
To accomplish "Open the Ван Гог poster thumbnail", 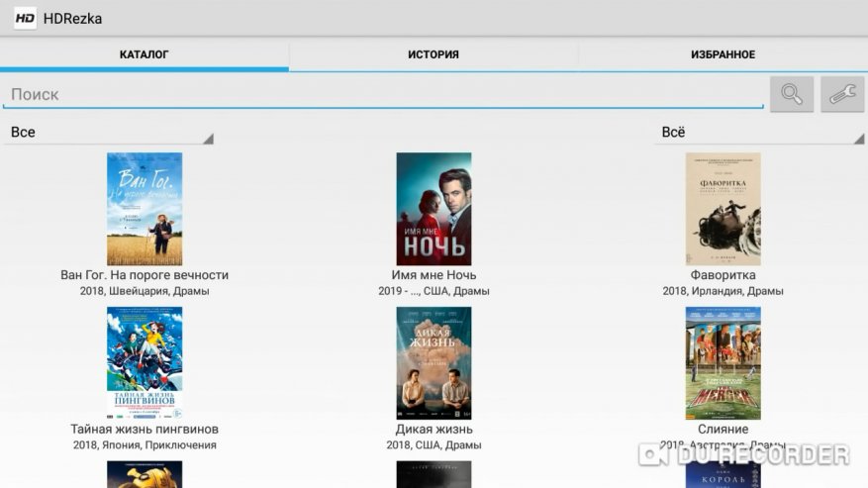I will pyautogui.click(x=145, y=209).
